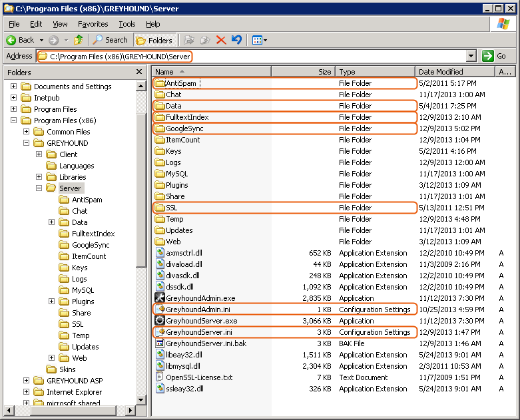This screenshot has width=520, height=420.
Task: Sort by Date Modified column header
Action: (455, 72)
